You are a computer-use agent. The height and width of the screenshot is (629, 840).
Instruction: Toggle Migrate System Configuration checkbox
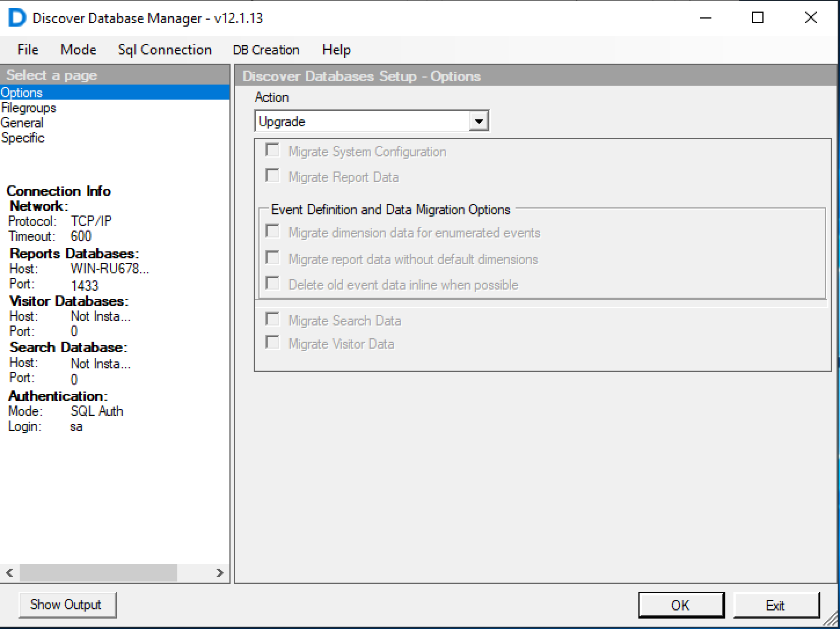(x=272, y=151)
